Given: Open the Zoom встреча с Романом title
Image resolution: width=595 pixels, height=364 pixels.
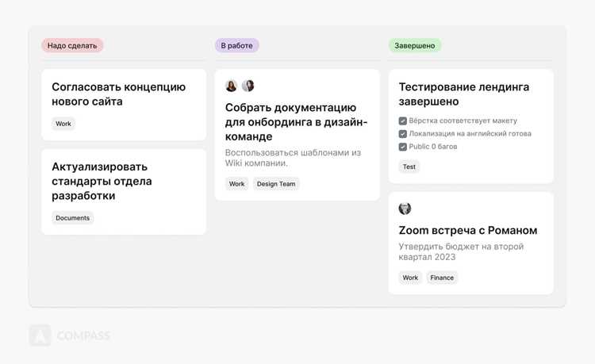Looking at the screenshot, I should point(468,231).
